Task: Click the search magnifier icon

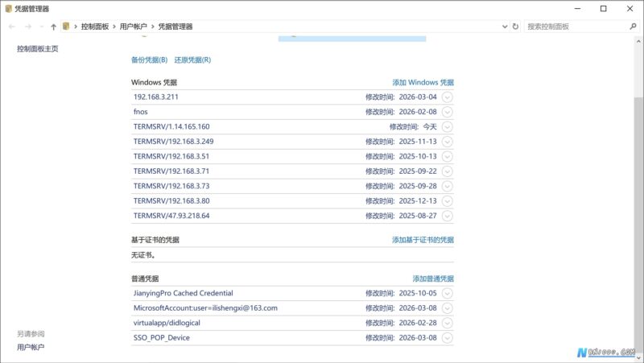Action: (x=633, y=27)
